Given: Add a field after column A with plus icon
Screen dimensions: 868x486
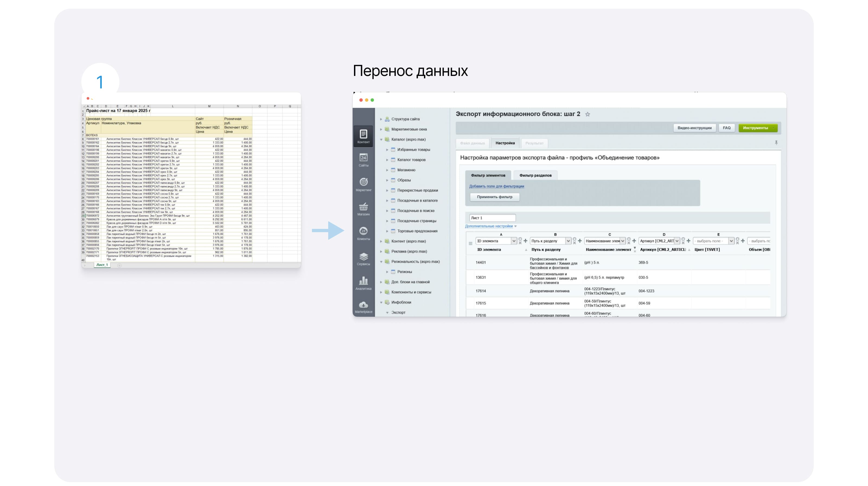Looking at the screenshot, I should [525, 241].
